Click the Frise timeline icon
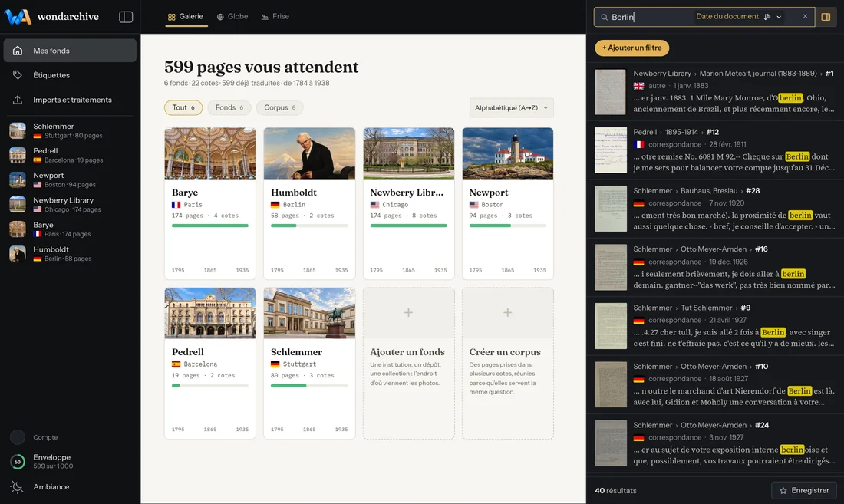This screenshot has width=844, height=504. (x=265, y=17)
